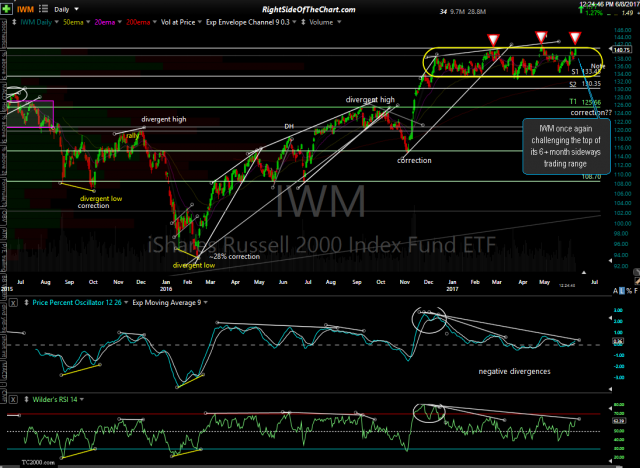This screenshot has height=468, width=640.
Task: Select the Wilder's RSI 14 label
Action: pyautogui.click(x=55, y=399)
